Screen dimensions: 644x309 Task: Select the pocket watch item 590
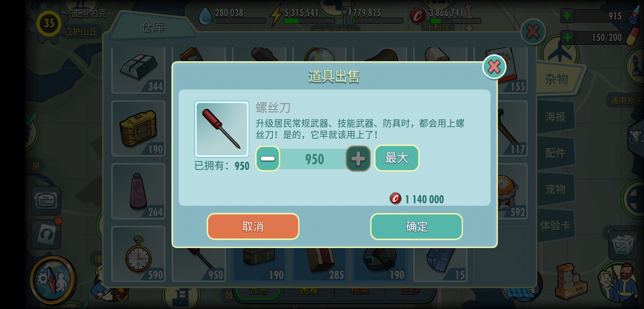pyautogui.click(x=139, y=254)
